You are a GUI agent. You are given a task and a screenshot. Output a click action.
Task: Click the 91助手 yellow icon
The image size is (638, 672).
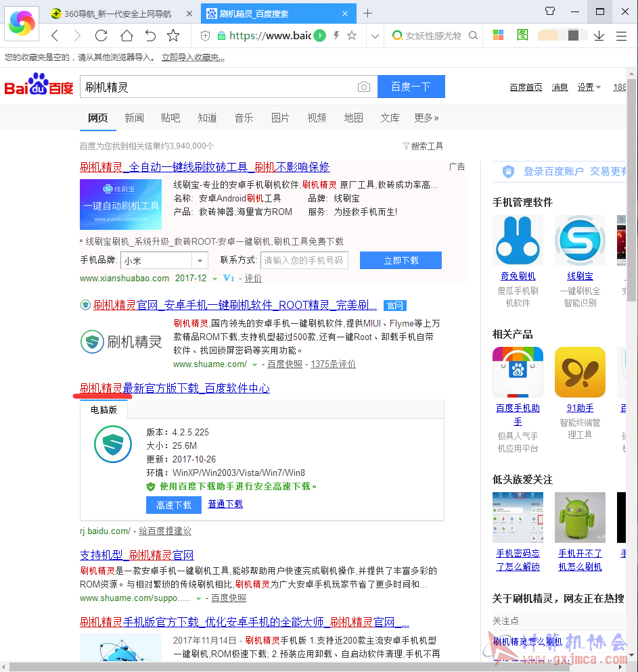[580, 372]
